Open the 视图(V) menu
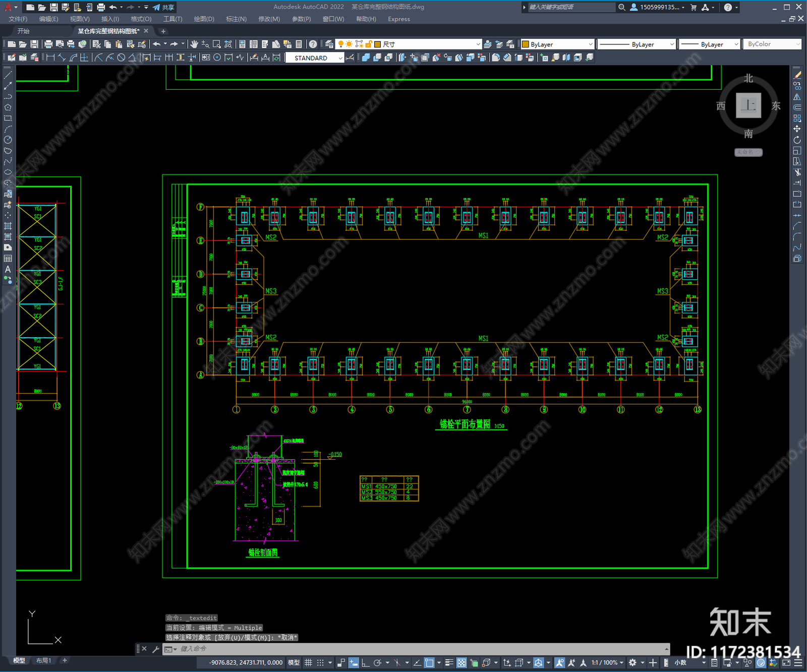 point(80,19)
